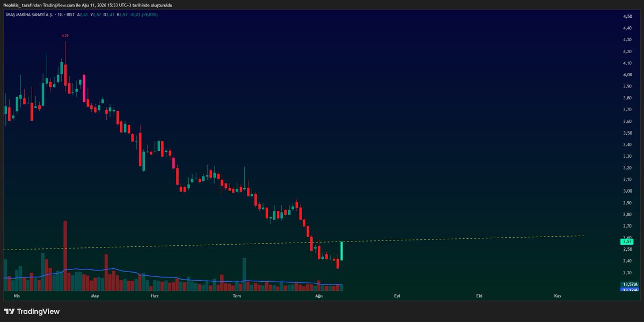This screenshot has height=322, width=644.
Task: Click the Kas month label on time axis
Action: pos(558,296)
